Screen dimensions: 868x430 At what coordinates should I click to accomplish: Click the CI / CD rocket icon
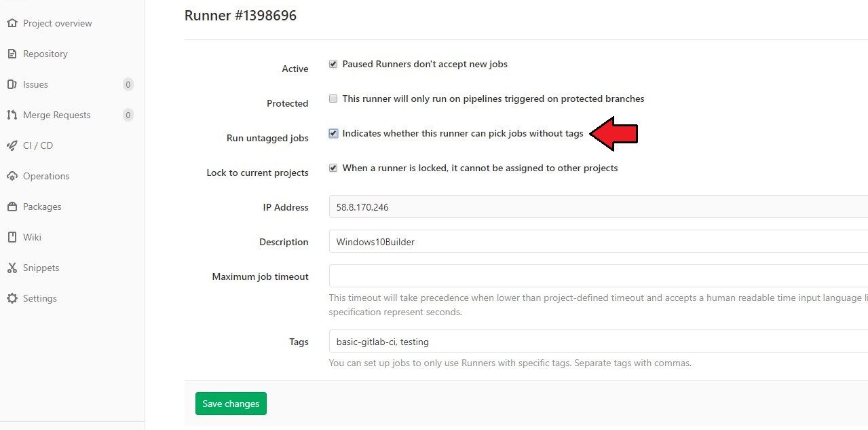12,145
